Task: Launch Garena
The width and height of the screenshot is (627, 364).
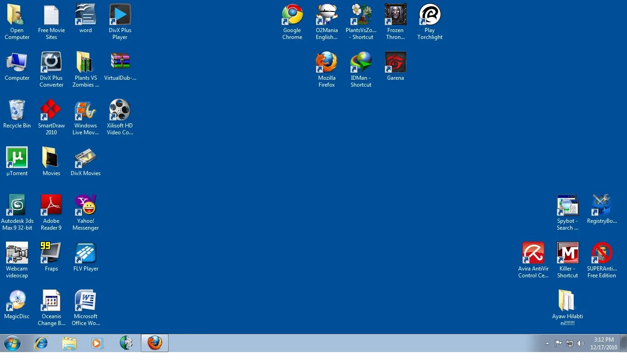Action: (x=395, y=61)
